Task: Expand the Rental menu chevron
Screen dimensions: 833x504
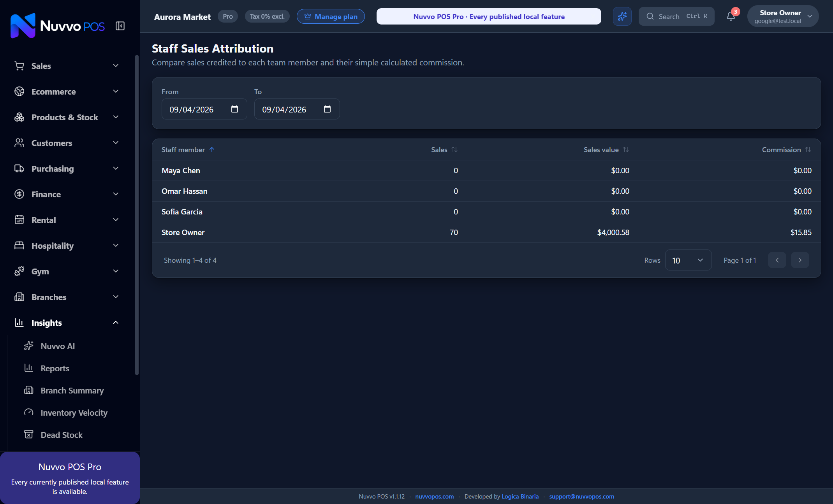Action: coord(116,220)
